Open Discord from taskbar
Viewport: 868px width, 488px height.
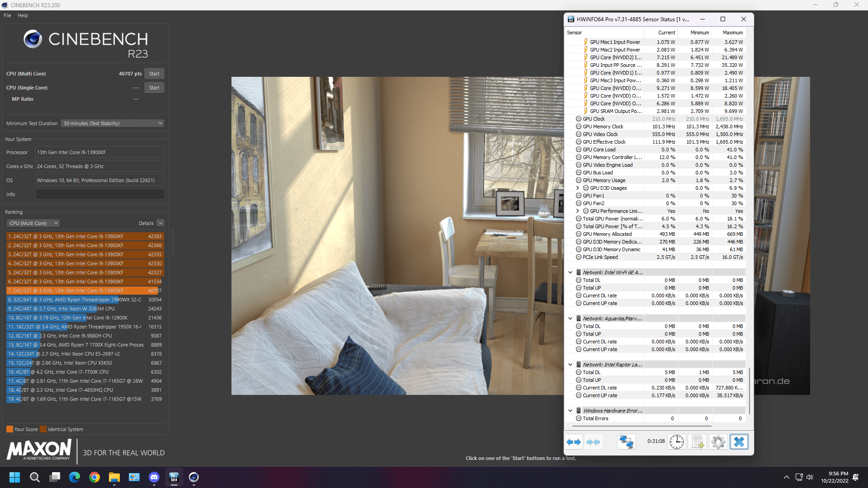tap(154, 477)
